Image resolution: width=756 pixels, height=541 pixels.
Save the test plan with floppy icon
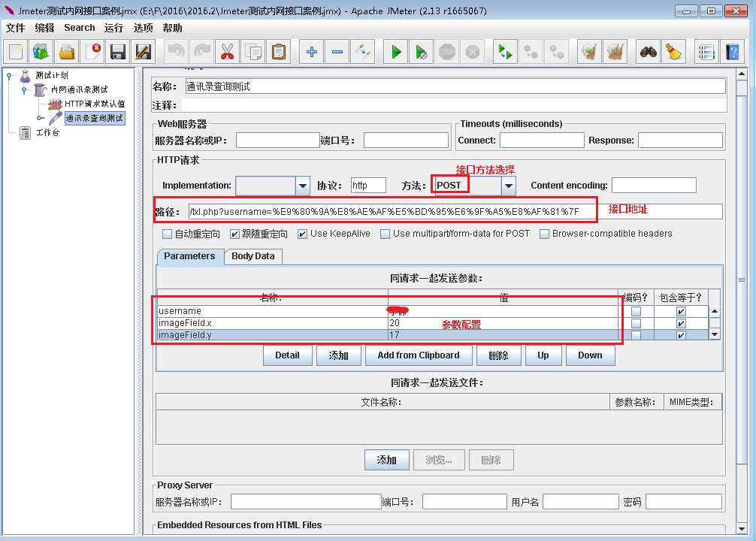(118, 52)
